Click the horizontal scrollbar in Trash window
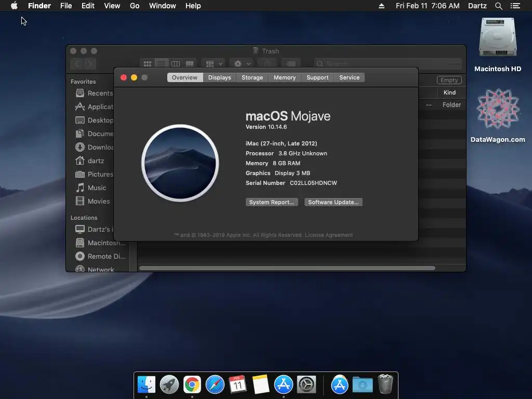Viewport: 532px width, 399px height. point(287,268)
